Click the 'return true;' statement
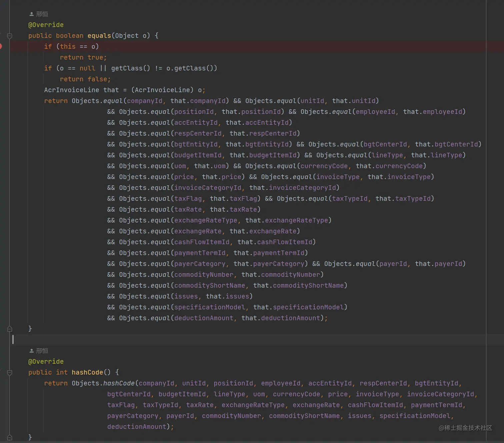Image resolution: width=504 pixels, height=443 pixels. click(x=83, y=57)
